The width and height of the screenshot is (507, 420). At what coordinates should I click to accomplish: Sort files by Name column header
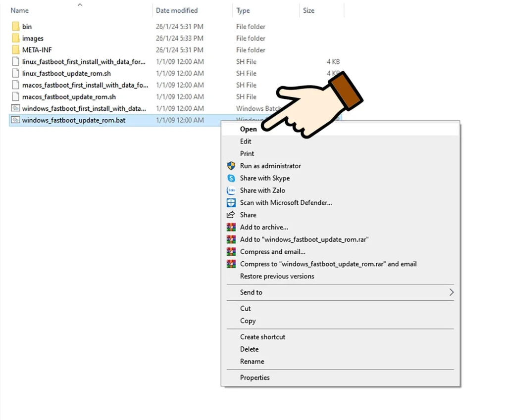[x=20, y=10]
